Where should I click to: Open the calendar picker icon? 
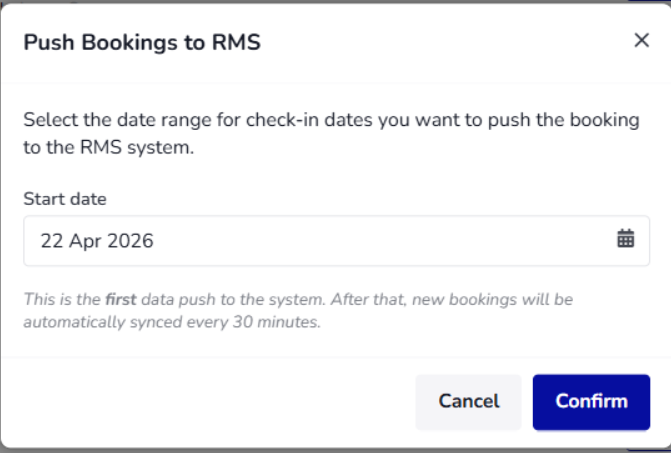click(x=625, y=238)
